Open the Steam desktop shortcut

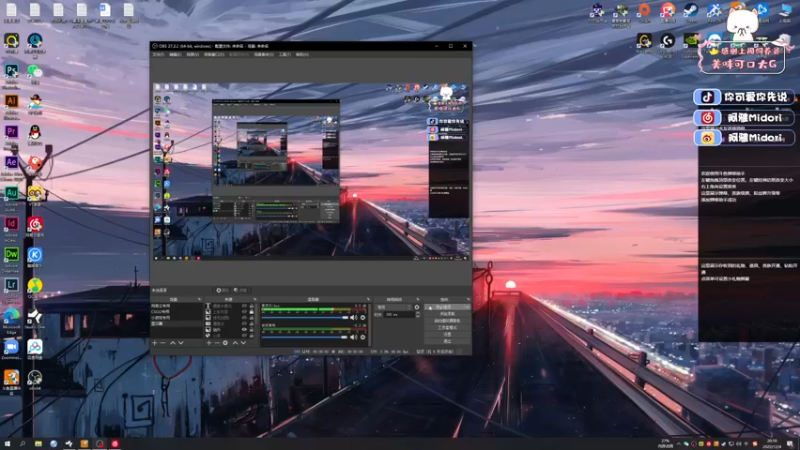(691, 10)
